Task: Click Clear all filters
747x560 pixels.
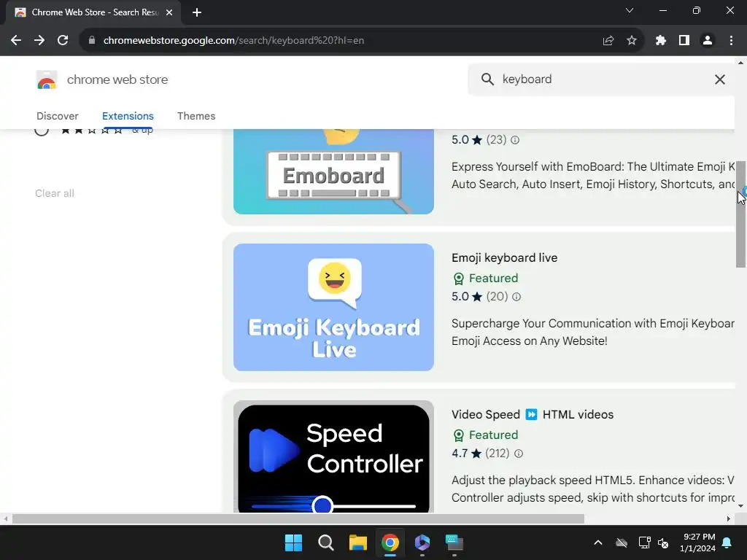Action: (x=54, y=193)
